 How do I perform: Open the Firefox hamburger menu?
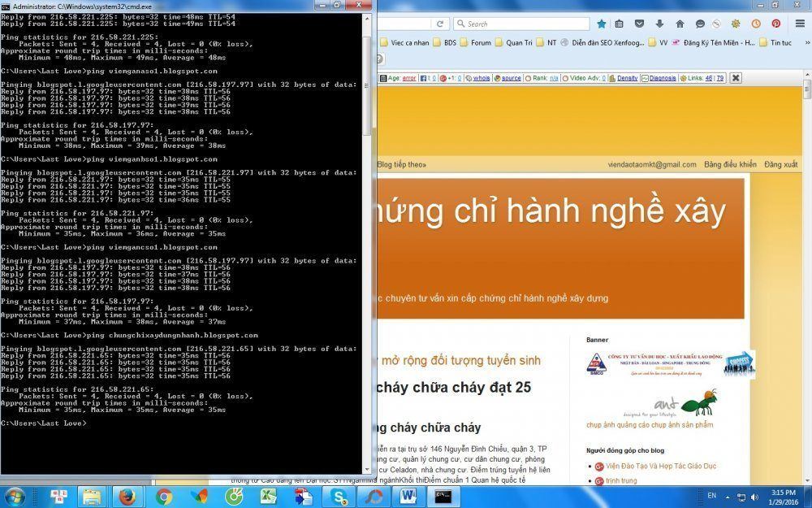(800, 24)
